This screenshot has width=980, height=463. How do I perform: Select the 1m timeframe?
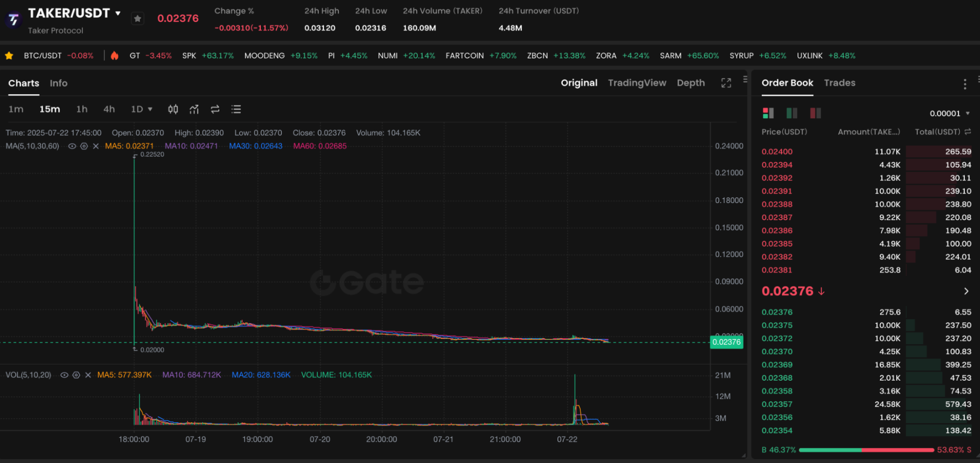16,109
